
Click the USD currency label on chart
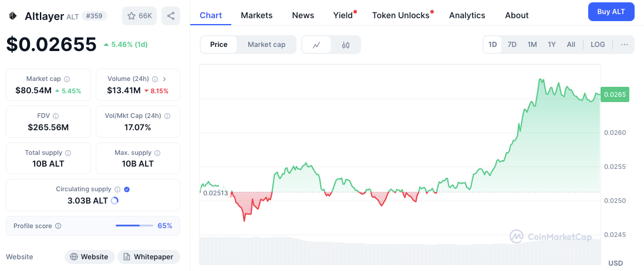(x=616, y=263)
